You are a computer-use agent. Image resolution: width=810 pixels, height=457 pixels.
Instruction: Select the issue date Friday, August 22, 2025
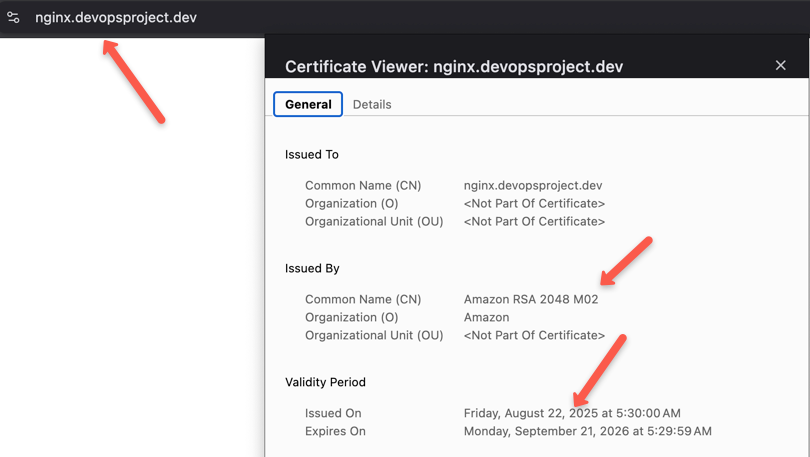pos(572,413)
